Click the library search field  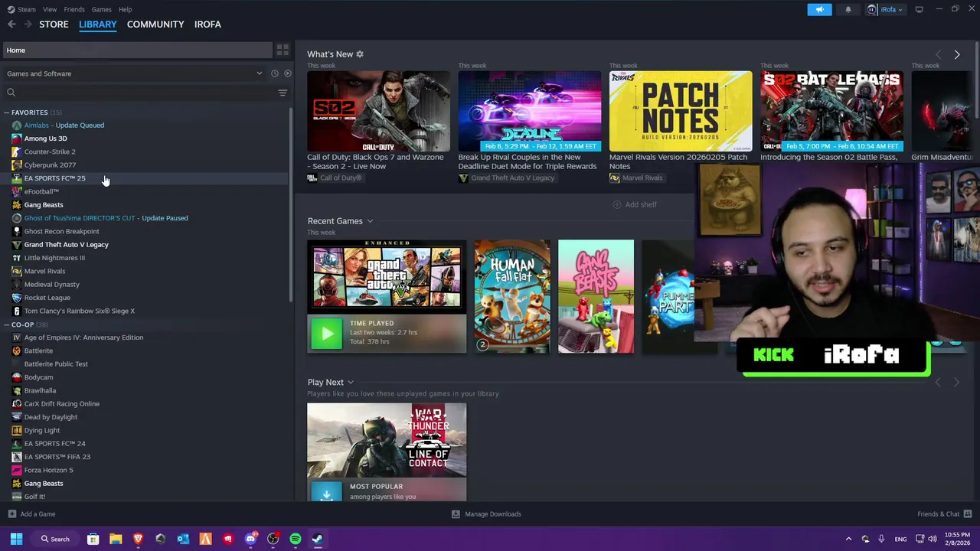click(138, 93)
